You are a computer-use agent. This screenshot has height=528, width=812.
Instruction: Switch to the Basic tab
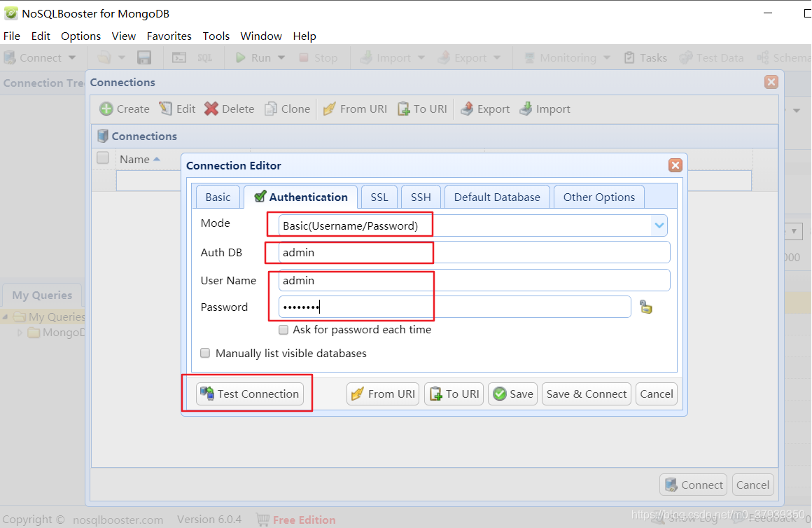pos(218,197)
